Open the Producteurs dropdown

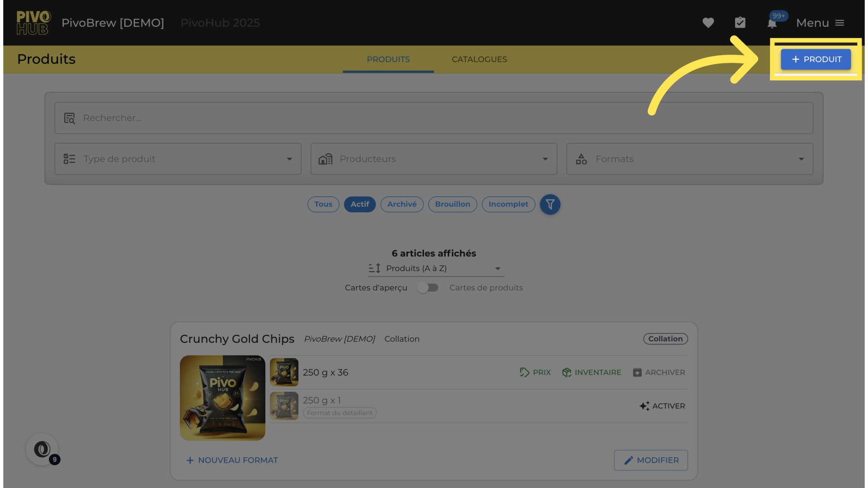(x=434, y=159)
